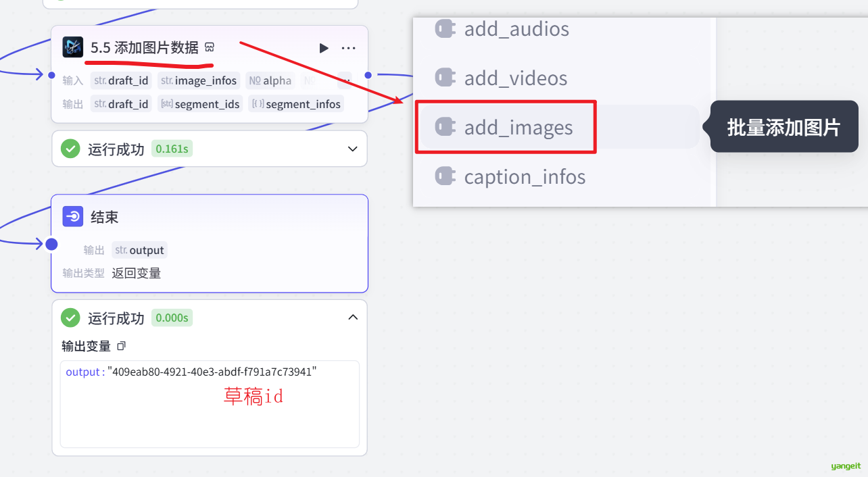Click the add_audios plug icon
Image resolution: width=868 pixels, height=477 pixels.
(x=445, y=29)
